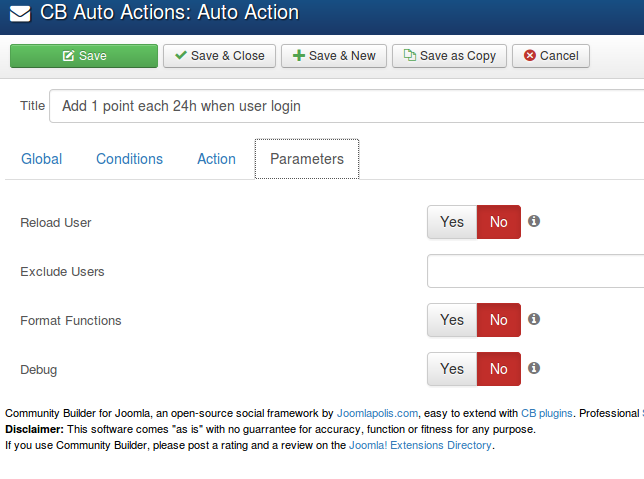The width and height of the screenshot is (644, 479).
Task: Cancel editing the auto action
Action: pyautogui.click(x=551, y=56)
